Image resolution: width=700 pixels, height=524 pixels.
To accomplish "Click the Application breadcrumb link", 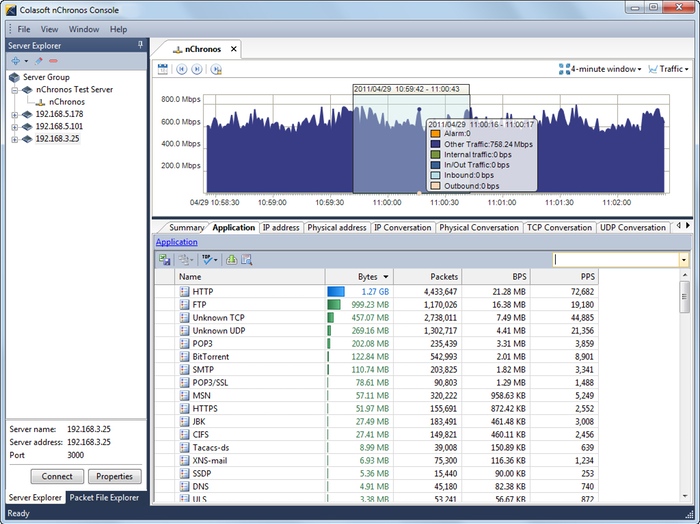I will [x=176, y=242].
